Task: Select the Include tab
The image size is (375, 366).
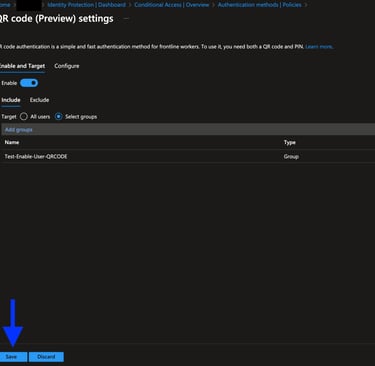Action: (x=11, y=100)
